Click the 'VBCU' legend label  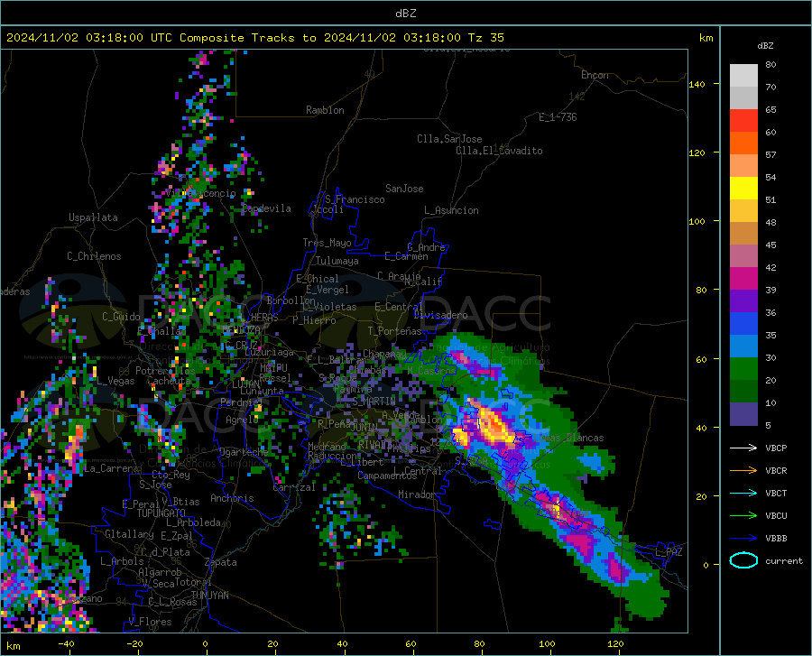click(776, 516)
